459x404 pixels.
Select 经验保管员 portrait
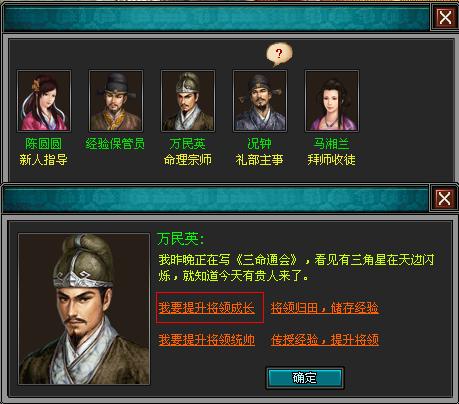(x=116, y=101)
